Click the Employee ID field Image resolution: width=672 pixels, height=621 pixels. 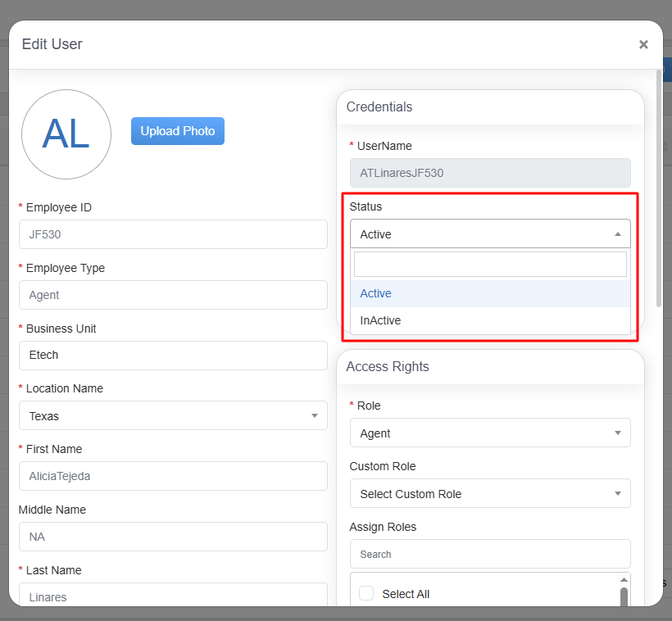click(x=173, y=234)
